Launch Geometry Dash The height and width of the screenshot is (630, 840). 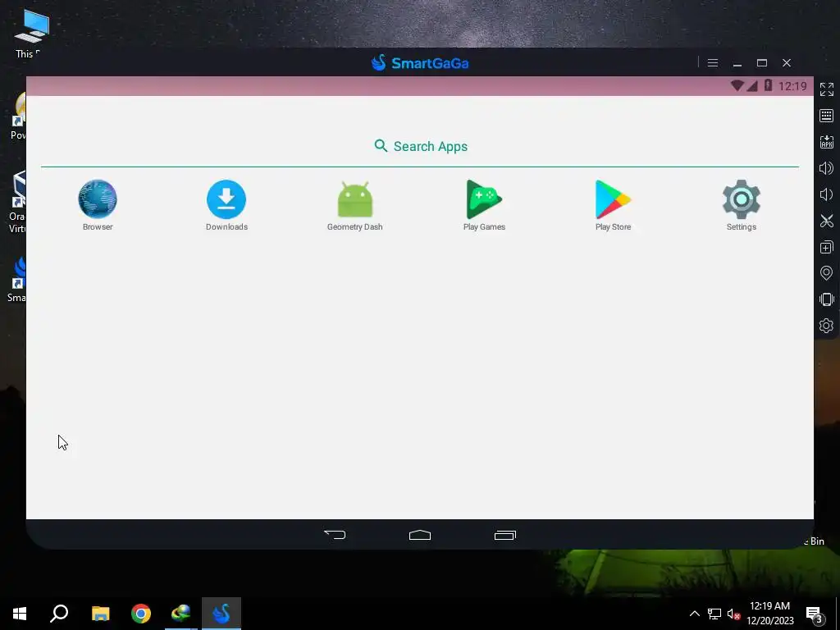coord(354,205)
